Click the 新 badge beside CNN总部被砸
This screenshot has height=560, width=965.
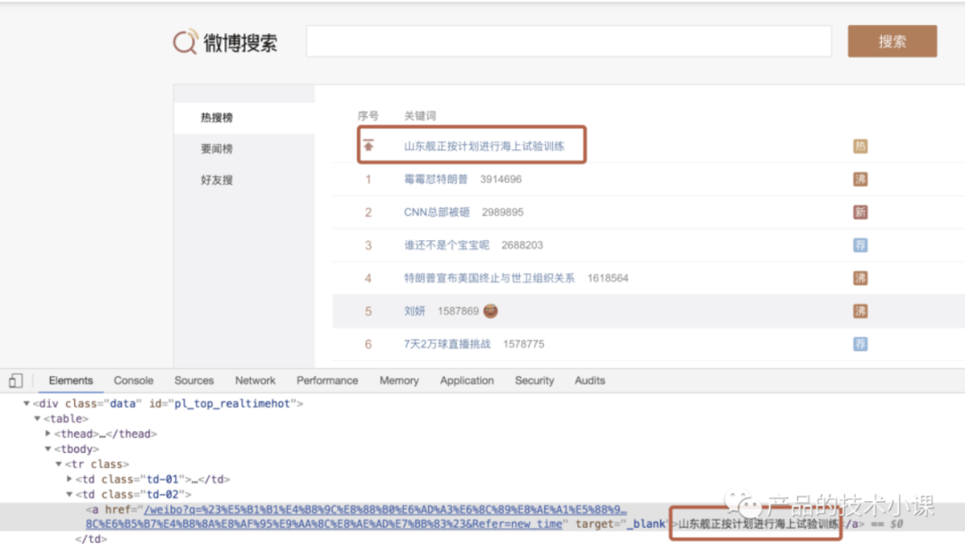(860, 213)
